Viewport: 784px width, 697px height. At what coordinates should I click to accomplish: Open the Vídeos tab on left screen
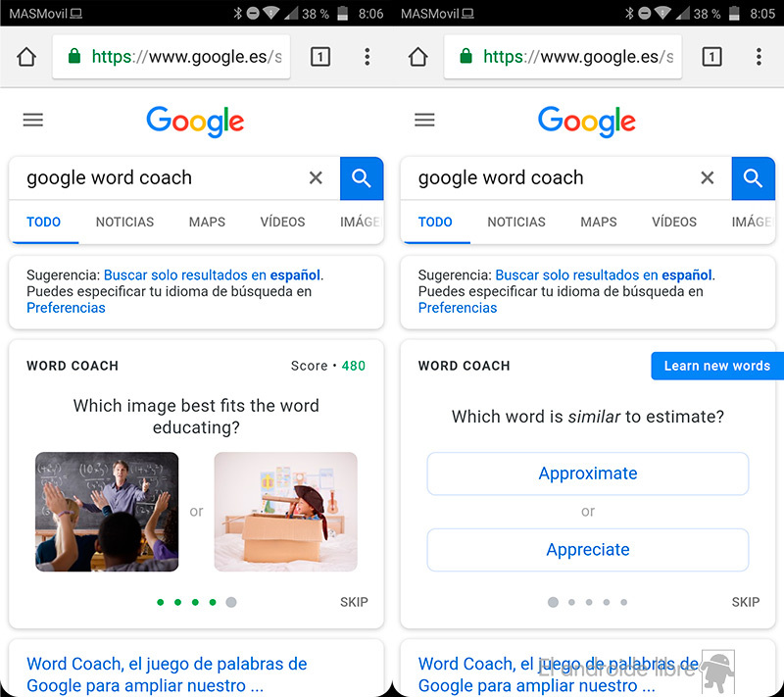click(282, 222)
